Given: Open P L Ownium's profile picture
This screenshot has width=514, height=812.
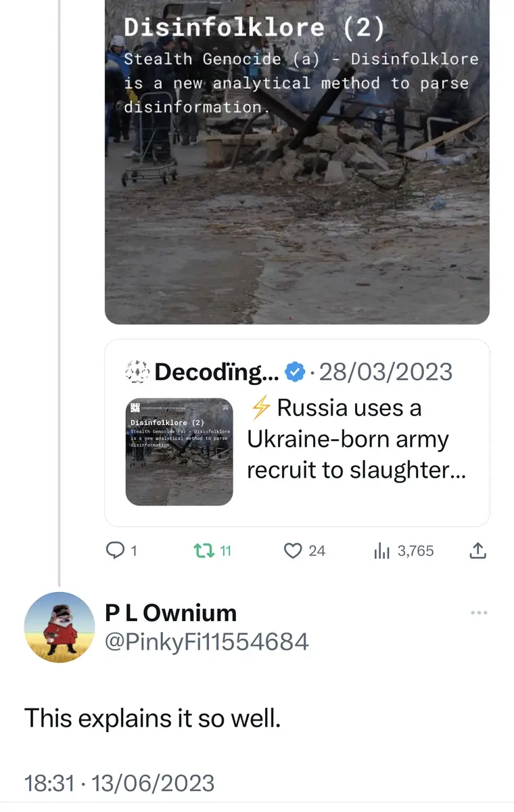Looking at the screenshot, I should point(60,627).
